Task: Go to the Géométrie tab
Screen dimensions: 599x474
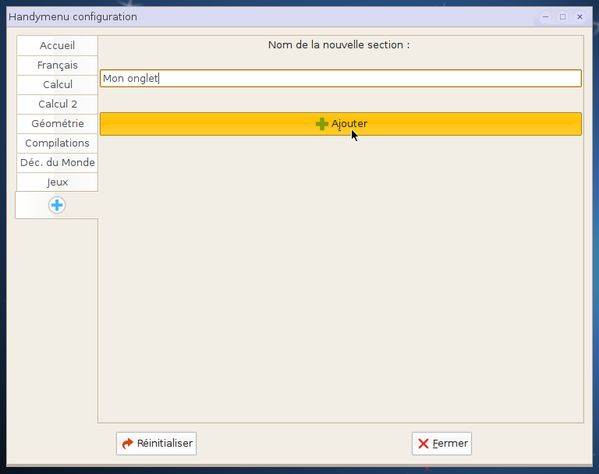Action: [x=57, y=123]
